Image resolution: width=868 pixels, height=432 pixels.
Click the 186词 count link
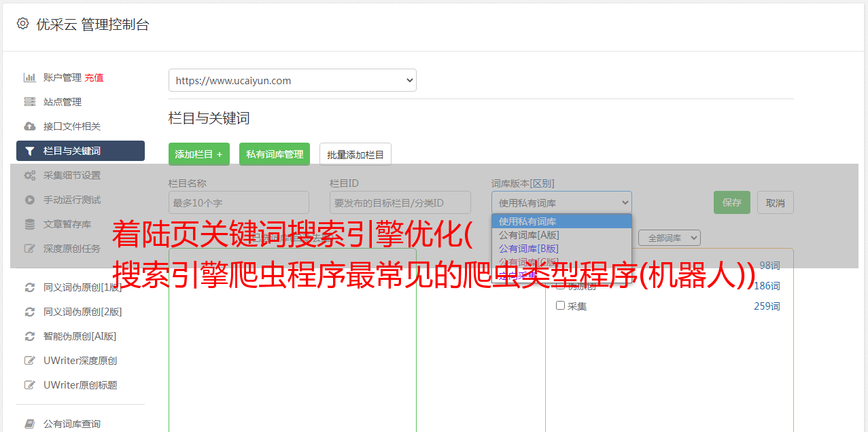(767, 286)
